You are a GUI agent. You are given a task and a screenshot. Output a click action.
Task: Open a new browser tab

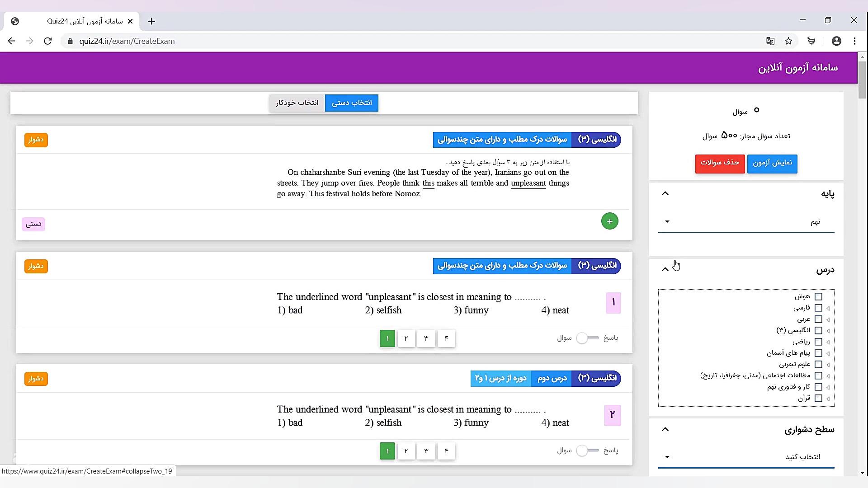coord(151,21)
